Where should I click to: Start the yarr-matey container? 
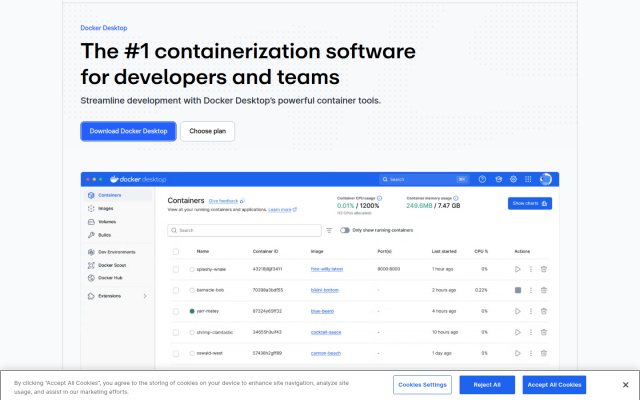pyautogui.click(x=518, y=311)
